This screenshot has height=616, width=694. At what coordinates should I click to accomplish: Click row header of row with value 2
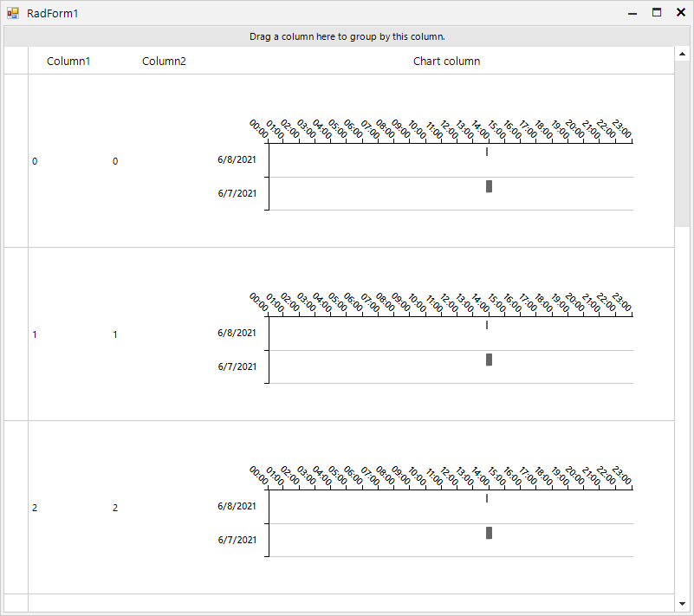tap(16, 508)
